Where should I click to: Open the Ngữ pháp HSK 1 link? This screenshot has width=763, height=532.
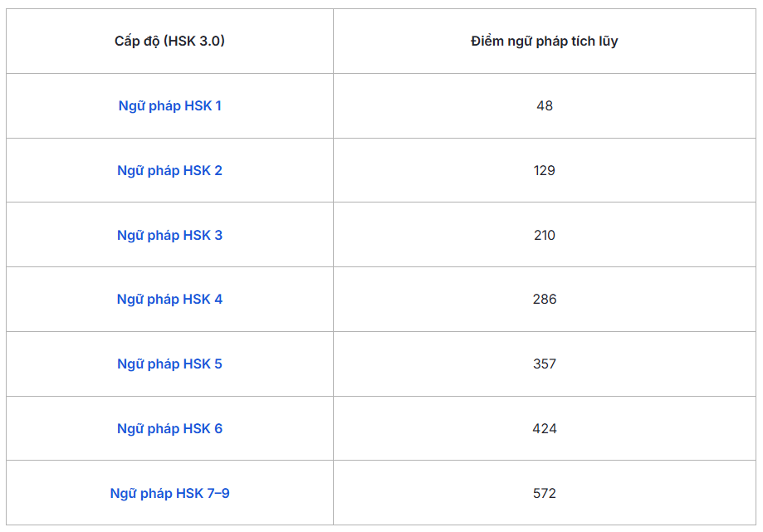(x=169, y=106)
